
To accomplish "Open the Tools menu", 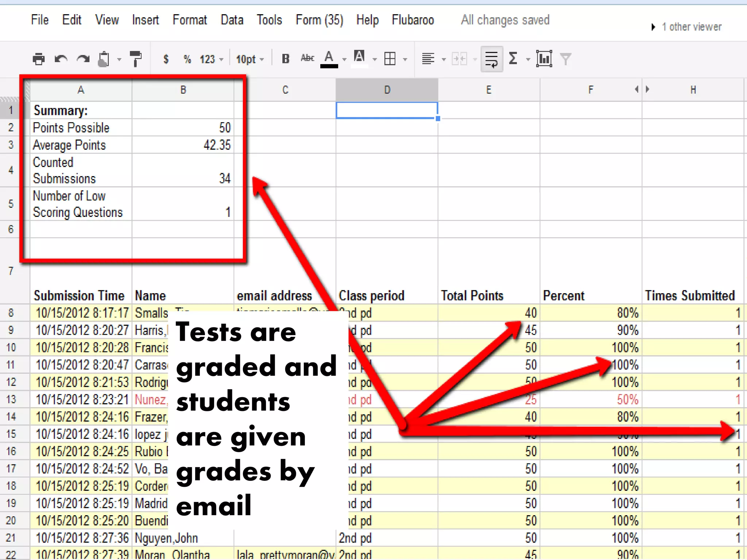I will tap(269, 20).
